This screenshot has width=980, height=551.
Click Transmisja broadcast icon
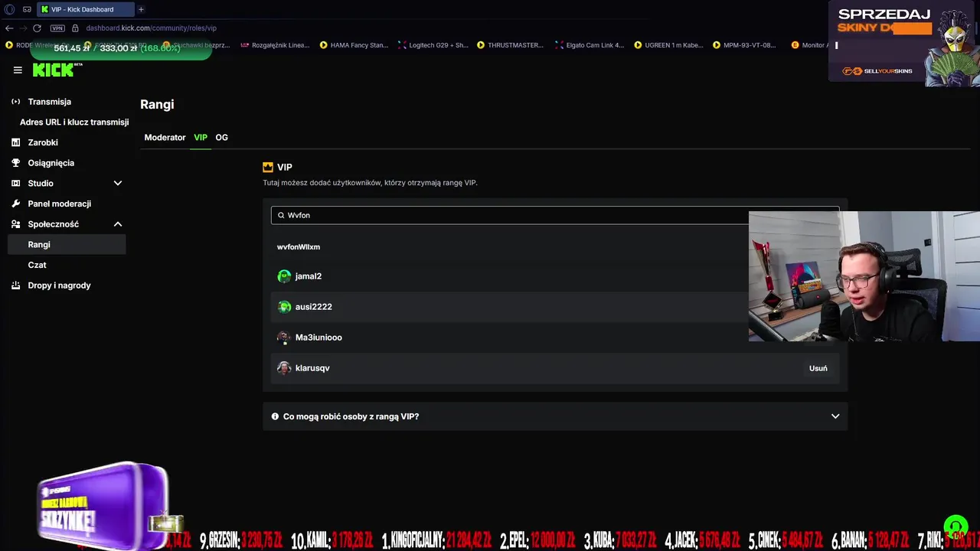click(x=16, y=102)
